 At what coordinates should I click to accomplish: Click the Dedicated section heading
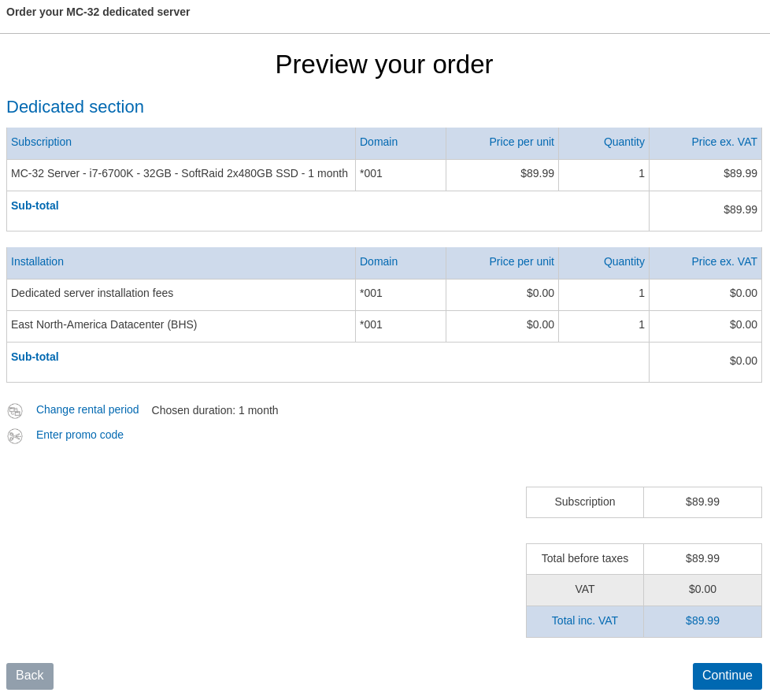click(75, 107)
